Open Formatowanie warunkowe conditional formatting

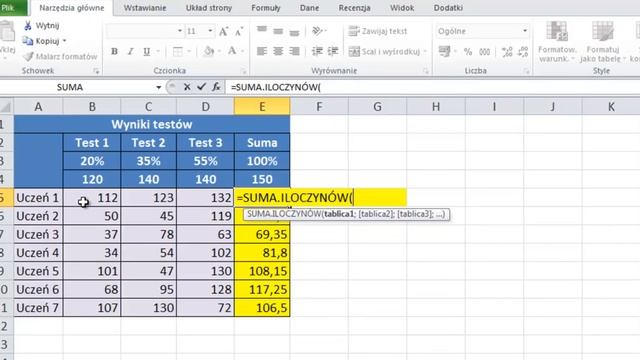[x=557, y=42]
